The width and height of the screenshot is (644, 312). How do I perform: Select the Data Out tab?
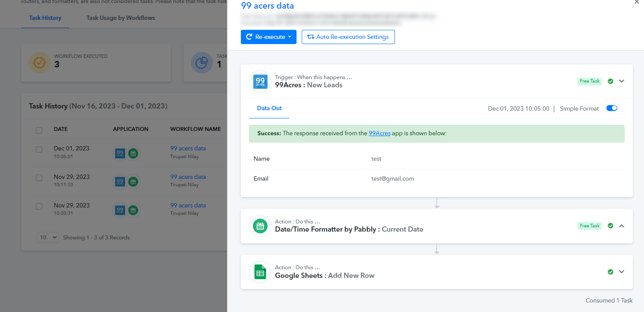click(269, 108)
